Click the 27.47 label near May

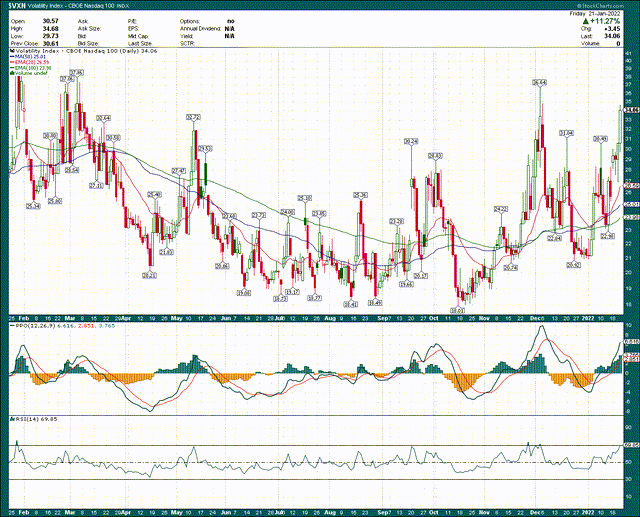click(179, 171)
